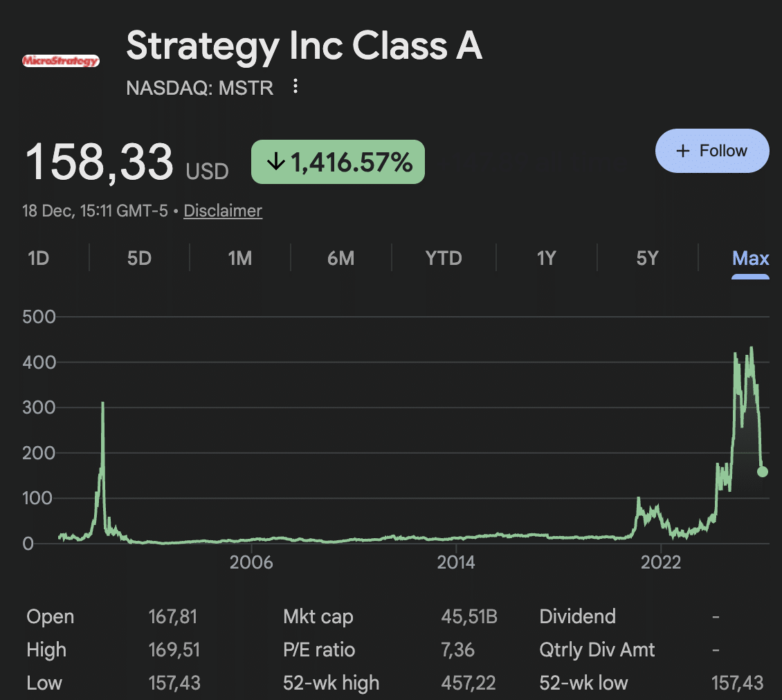Screen dimensions: 782x700
Task: Click the downward arrow in the percentage badge
Action: (276, 161)
